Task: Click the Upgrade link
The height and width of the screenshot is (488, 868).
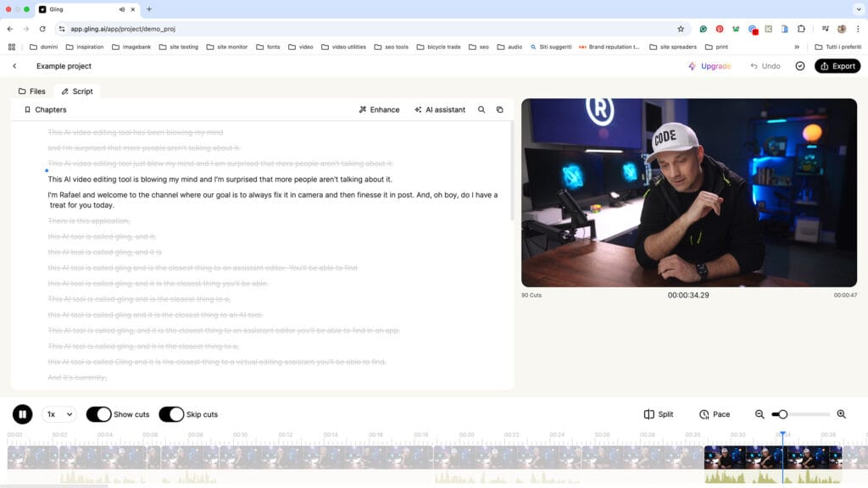Action: click(709, 66)
